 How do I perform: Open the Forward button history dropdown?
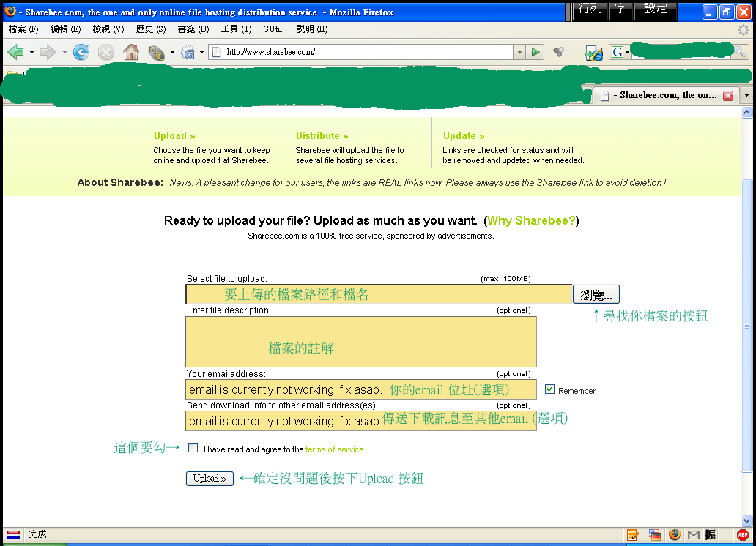click(64, 52)
